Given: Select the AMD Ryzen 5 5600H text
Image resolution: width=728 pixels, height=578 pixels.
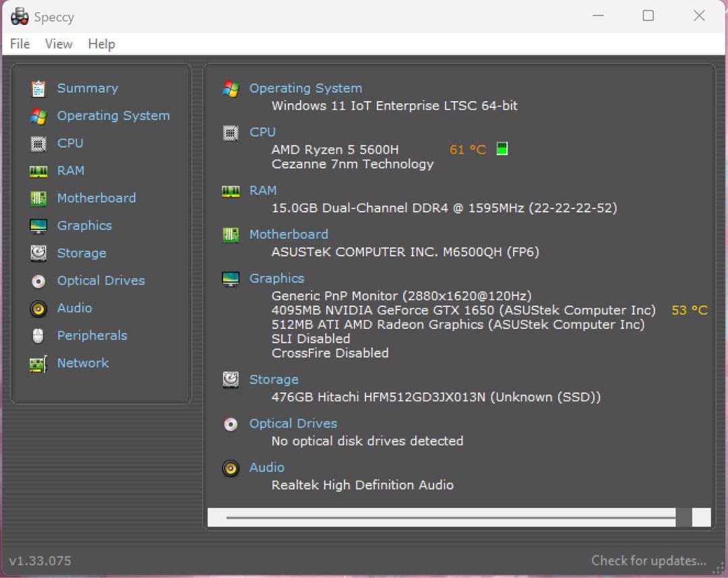Looking at the screenshot, I should (335, 150).
